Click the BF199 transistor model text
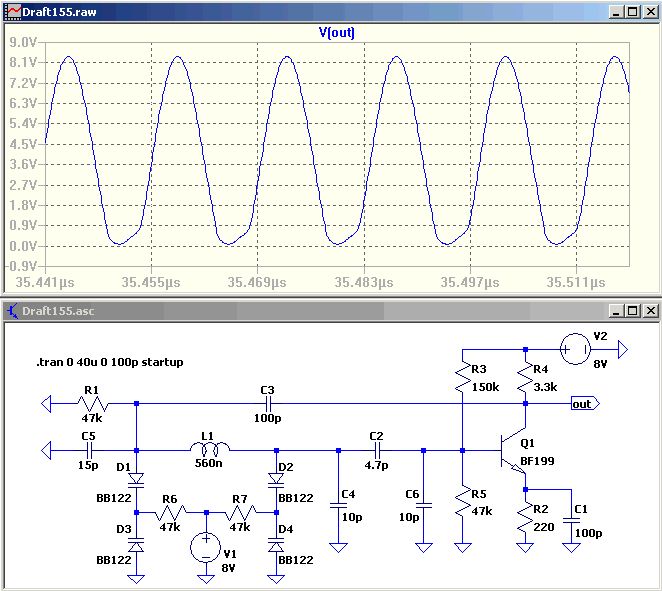This screenshot has width=662, height=591. 537,461
